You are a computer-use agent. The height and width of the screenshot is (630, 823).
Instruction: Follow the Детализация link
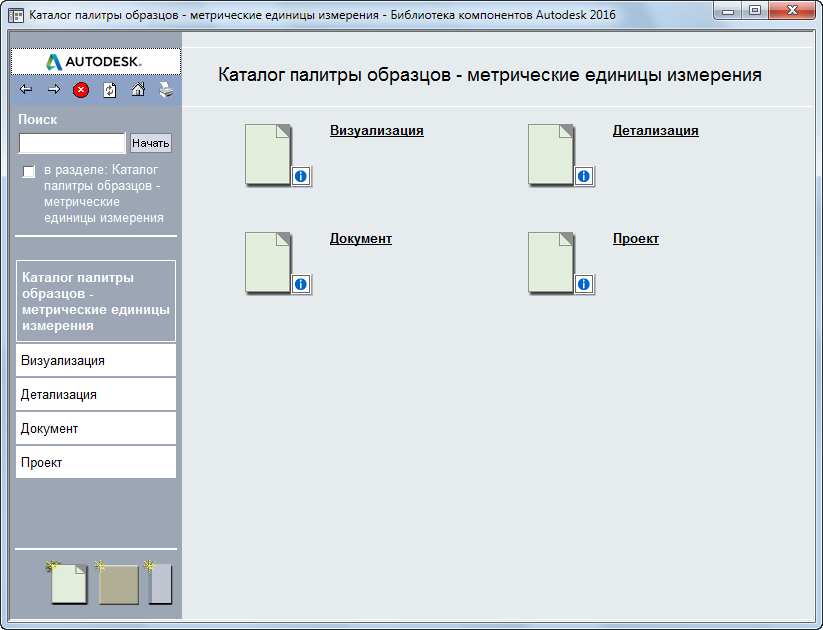click(656, 130)
